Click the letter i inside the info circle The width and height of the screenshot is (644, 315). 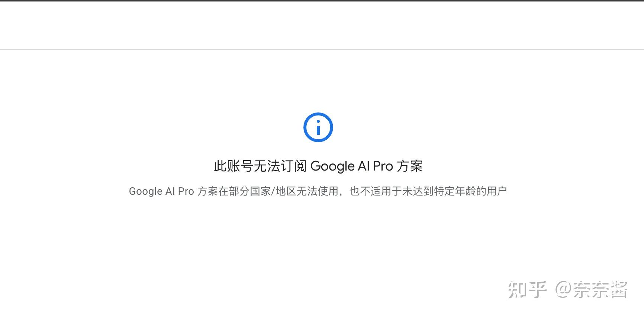(x=318, y=127)
